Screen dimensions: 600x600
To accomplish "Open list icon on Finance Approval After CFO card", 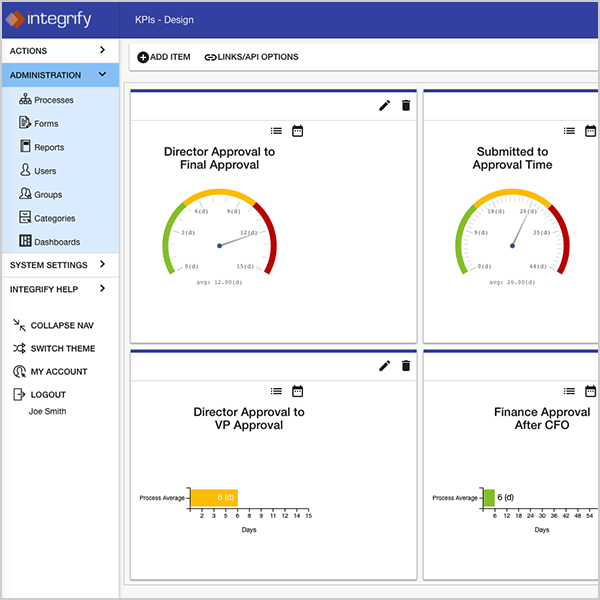I will 569,391.
